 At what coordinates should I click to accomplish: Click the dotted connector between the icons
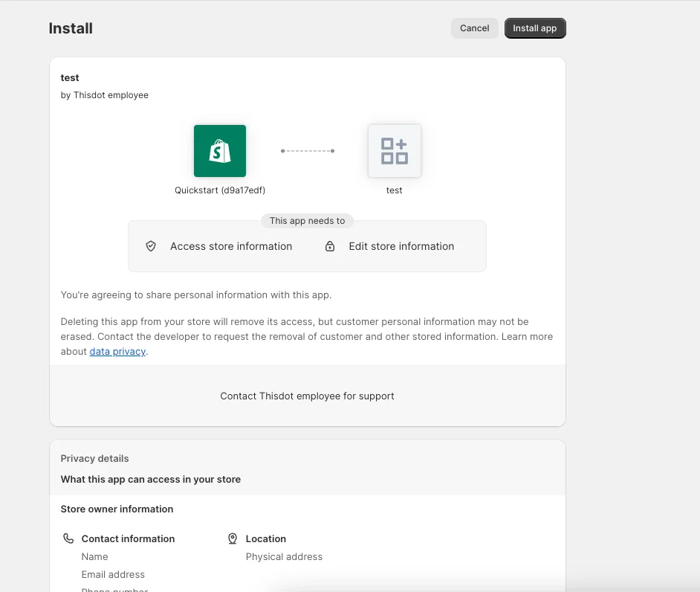(308, 151)
